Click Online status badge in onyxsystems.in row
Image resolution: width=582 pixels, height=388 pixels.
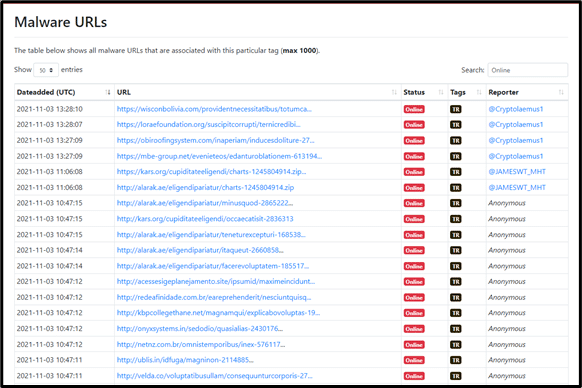[414, 329]
